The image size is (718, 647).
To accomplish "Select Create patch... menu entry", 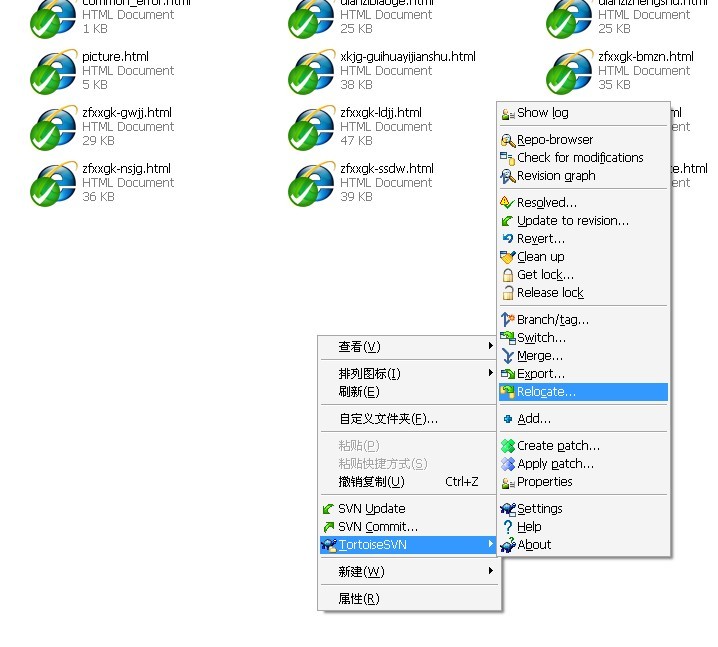I will [x=583, y=446].
